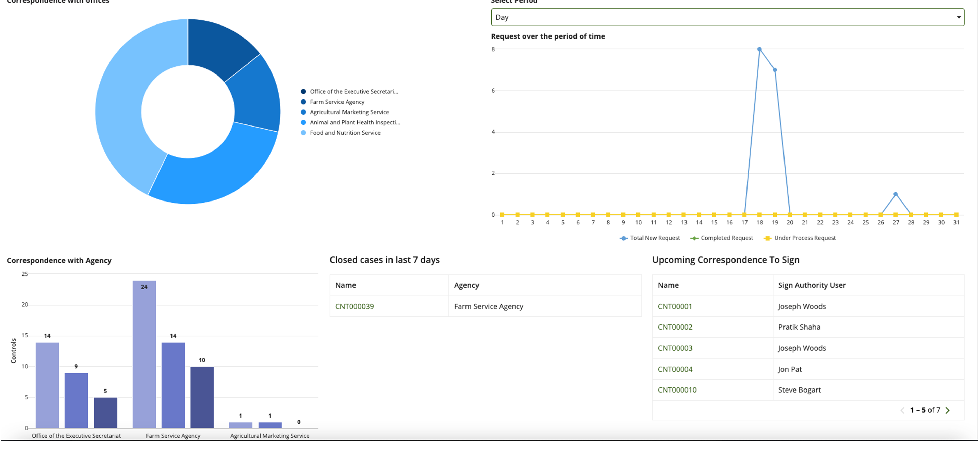Click the 'Request over the period of time' title

pyautogui.click(x=547, y=36)
